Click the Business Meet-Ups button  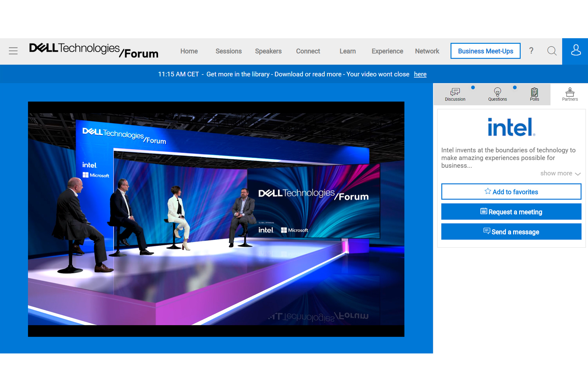pyautogui.click(x=485, y=51)
